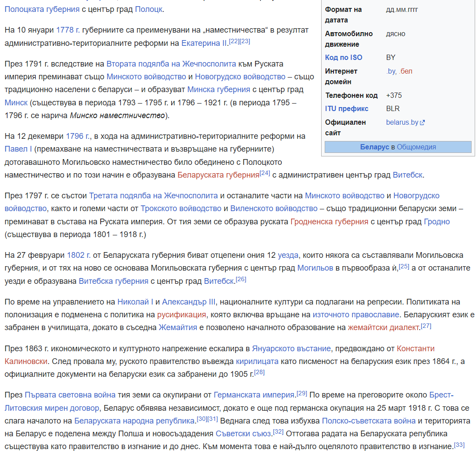Viewport: 476px width, 457px height.
Task: Open the external link icon beside belarus.by
Action: pos(422,123)
